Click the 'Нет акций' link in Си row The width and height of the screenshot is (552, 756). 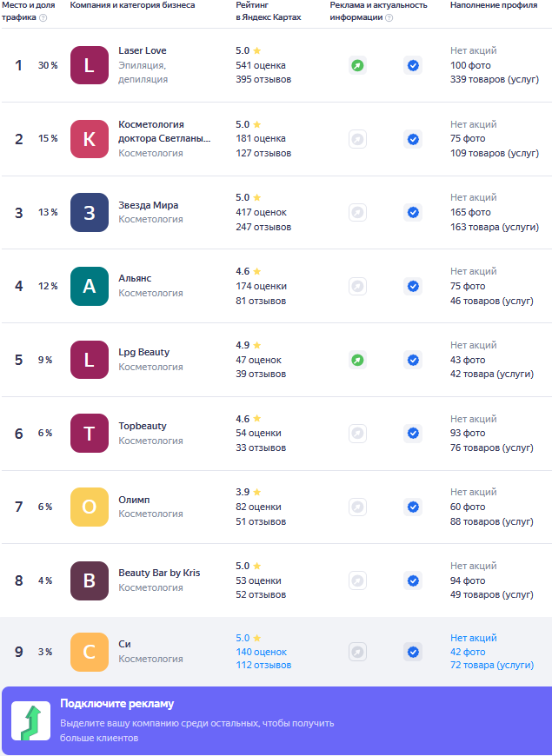(x=473, y=638)
